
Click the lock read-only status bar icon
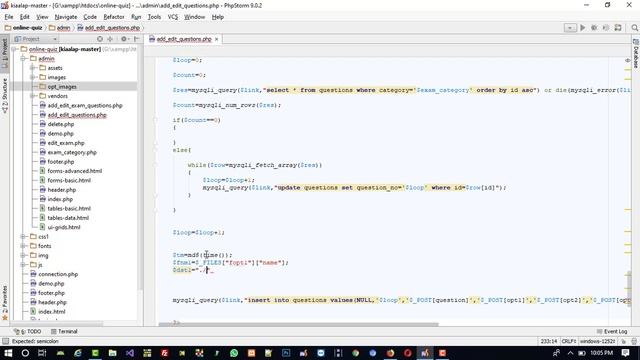(x=624, y=341)
